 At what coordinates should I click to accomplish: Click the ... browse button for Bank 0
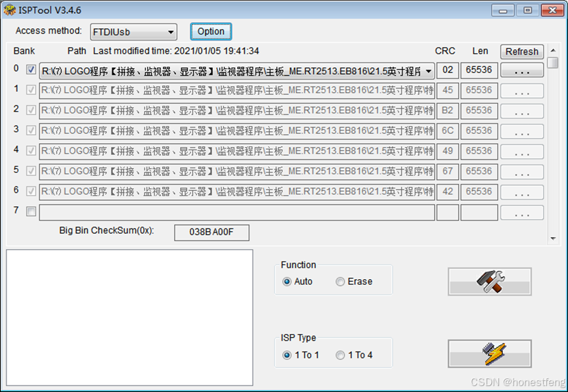tap(522, 70)
